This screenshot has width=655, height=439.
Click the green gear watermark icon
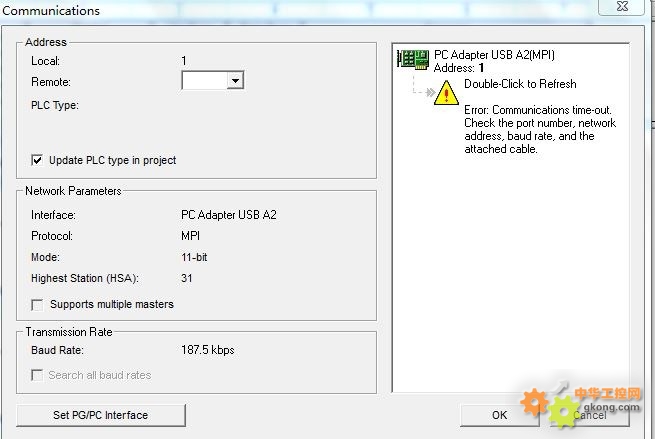(563, 412)
